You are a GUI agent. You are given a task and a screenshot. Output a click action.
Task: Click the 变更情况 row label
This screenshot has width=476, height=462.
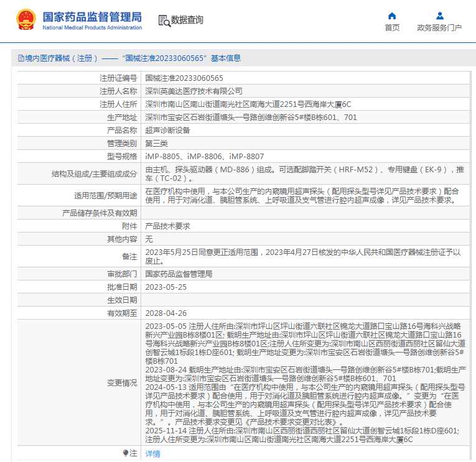121,383
